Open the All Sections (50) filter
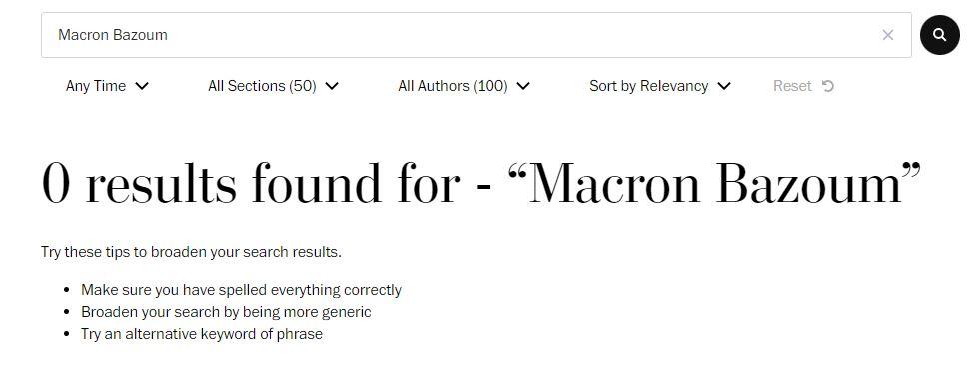980x382 pixels. click(x=273, y=86)
